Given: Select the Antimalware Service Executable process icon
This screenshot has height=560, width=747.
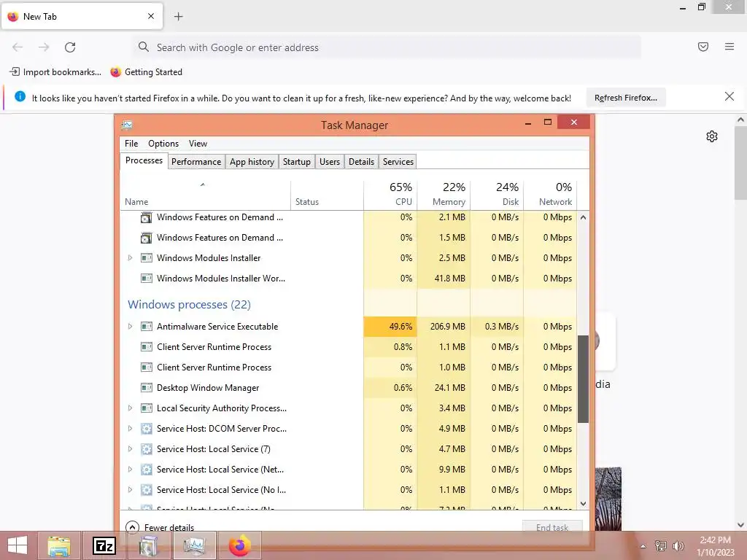Looking at the screenshot, I should 147,327.
